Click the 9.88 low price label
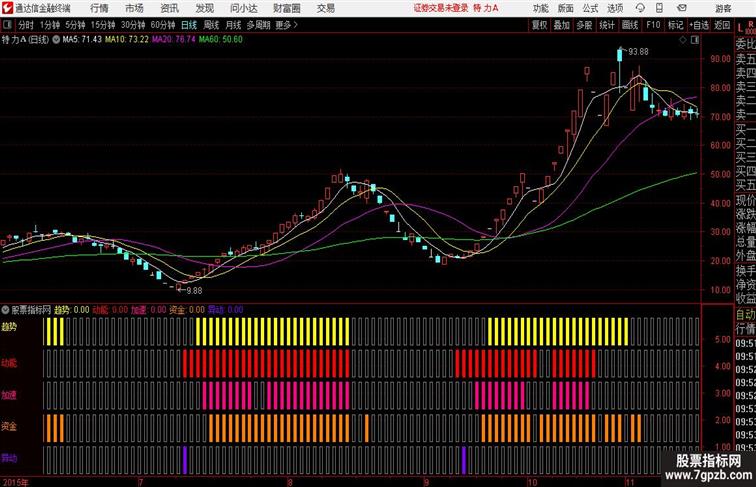 [x=194, y=291]
